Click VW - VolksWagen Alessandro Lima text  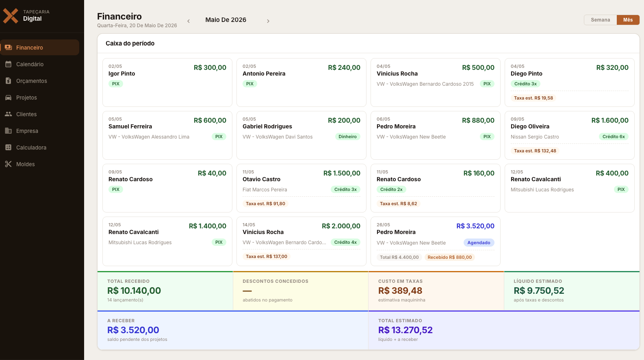click(149, 137)
